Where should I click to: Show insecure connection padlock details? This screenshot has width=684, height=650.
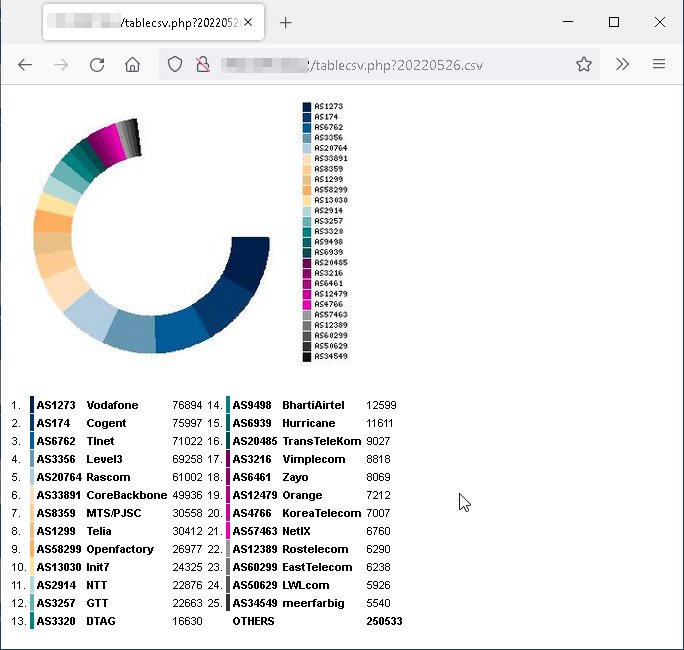202,65
